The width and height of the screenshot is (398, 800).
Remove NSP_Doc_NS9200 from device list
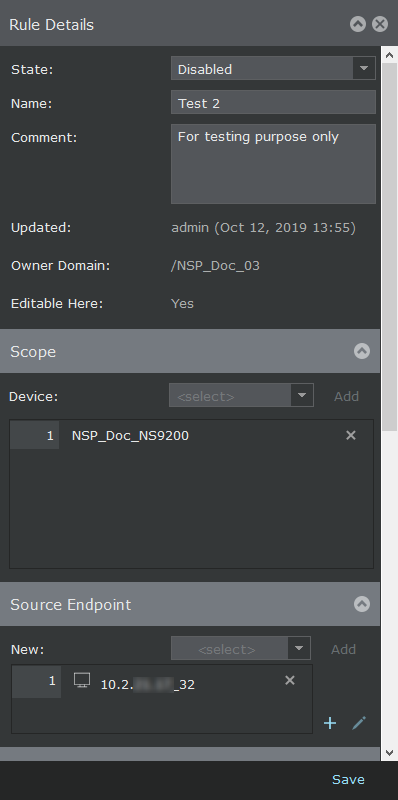(351, 435)
